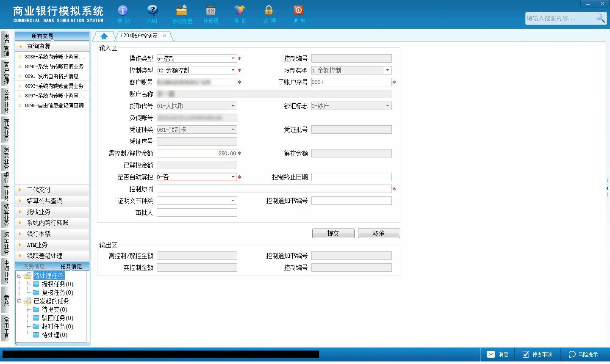Select the 复核任务(0) tree node

point(57,292)
